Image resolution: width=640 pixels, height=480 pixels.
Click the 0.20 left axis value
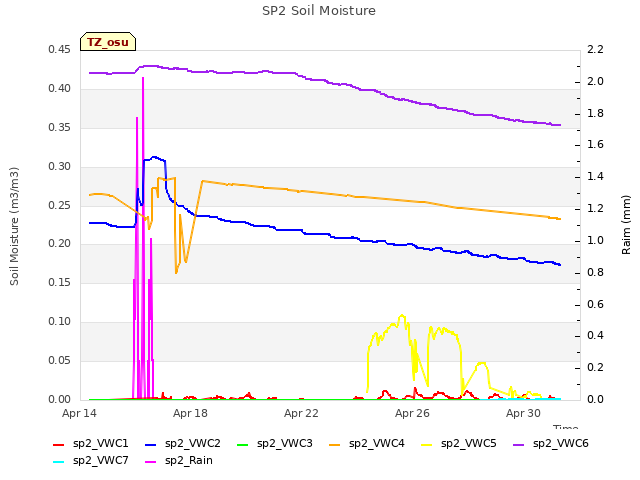coord(60,244)
